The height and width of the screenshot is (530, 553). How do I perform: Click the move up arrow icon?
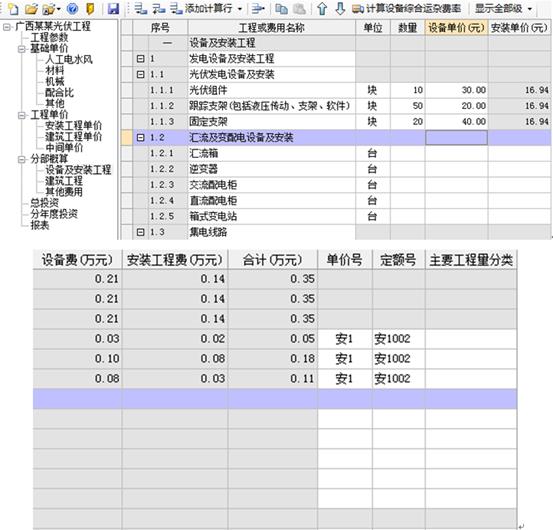click(x=322, y=8)
